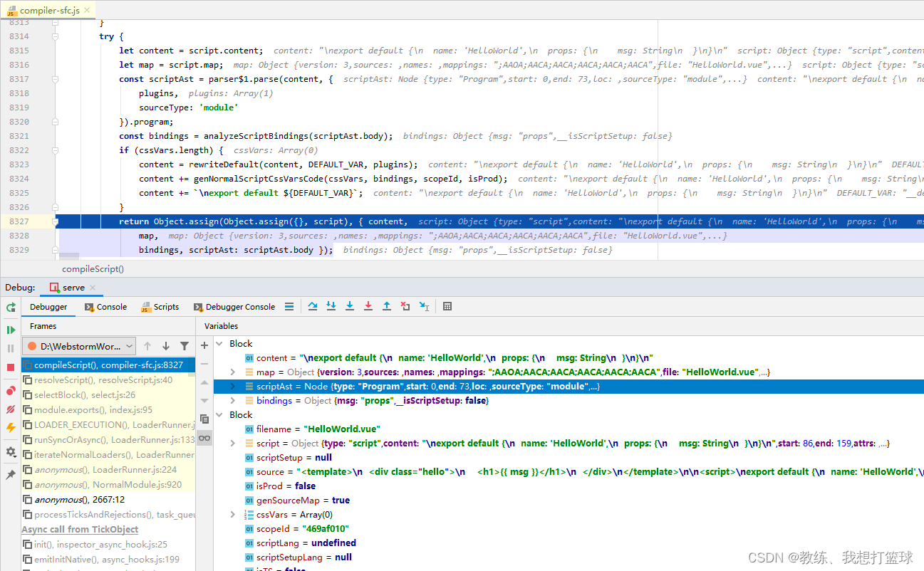Select processTicksAndRejections() frame

coord(108,514)
